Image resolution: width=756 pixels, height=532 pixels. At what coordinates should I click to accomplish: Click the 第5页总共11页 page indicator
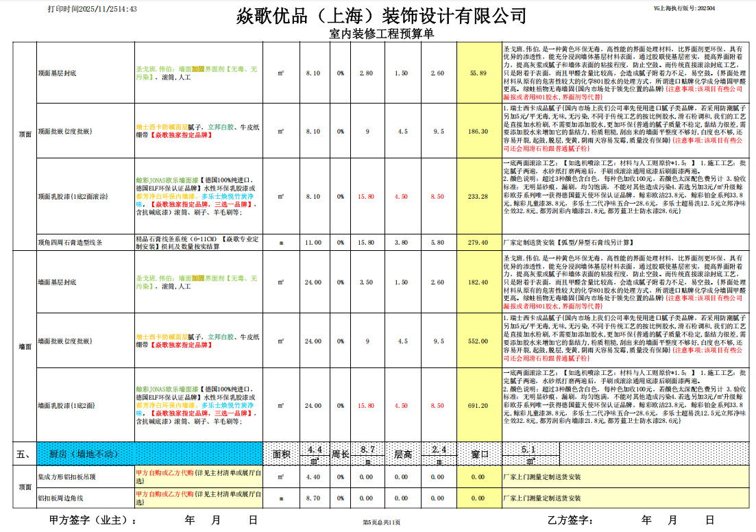click(381, 523)
